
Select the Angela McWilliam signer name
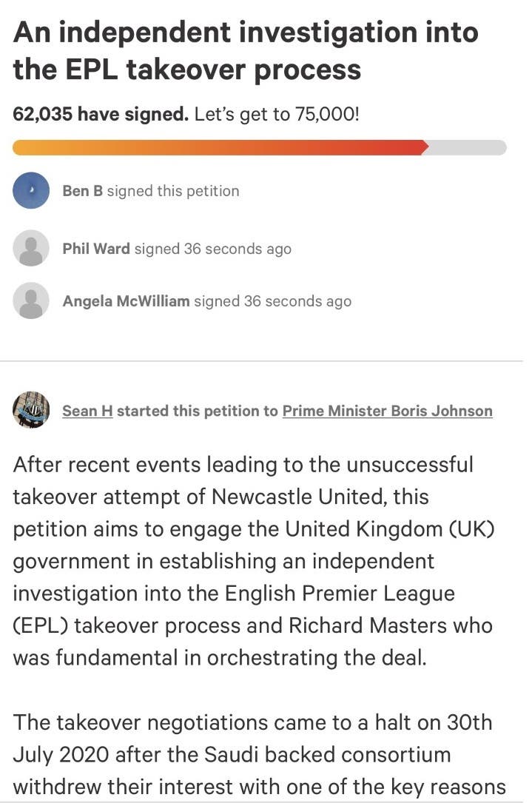[x=126, y=300]
